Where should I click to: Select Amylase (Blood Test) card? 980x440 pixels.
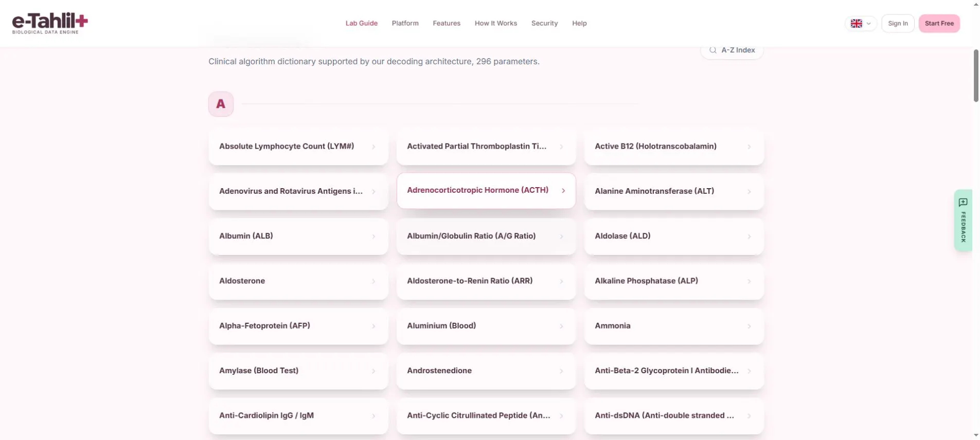click(x=298, y=371)
